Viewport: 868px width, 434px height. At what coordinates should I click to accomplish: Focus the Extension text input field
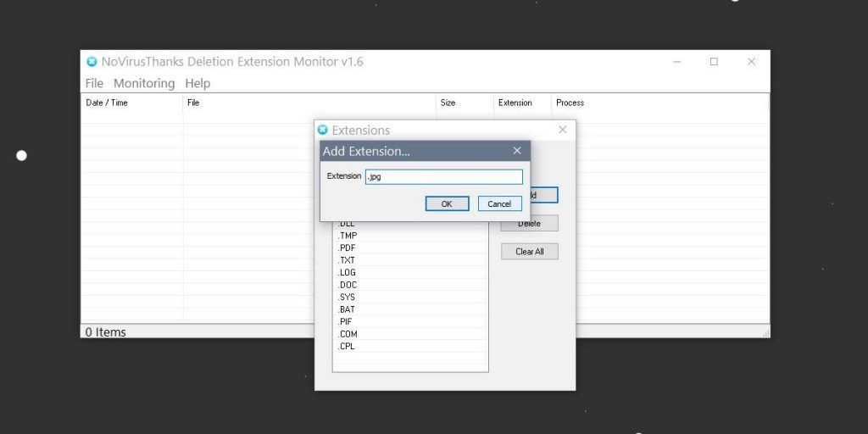[x=444, y=177]
